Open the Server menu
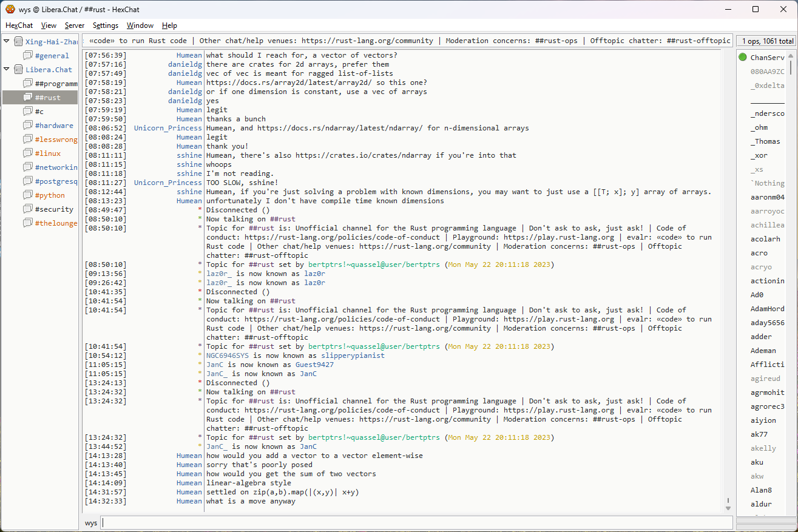 pyautogui.click(x=75, y=25)
